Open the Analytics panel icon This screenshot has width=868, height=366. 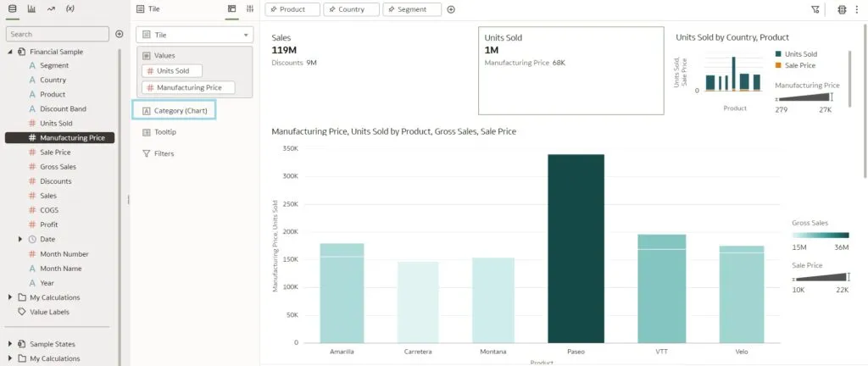[50, 8]
